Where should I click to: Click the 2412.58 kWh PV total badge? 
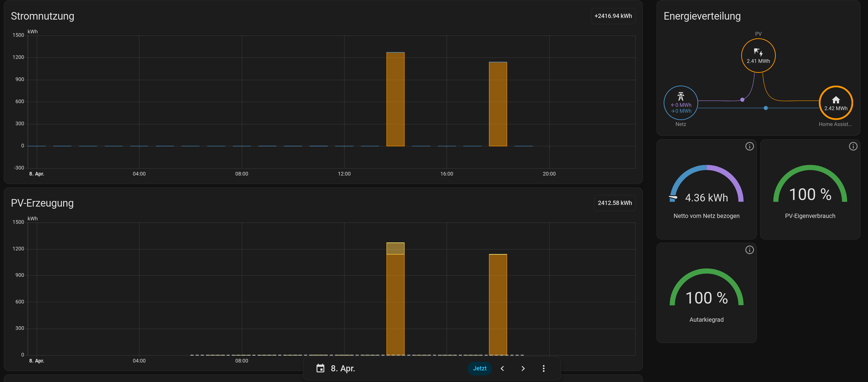(x=615, y=203)
